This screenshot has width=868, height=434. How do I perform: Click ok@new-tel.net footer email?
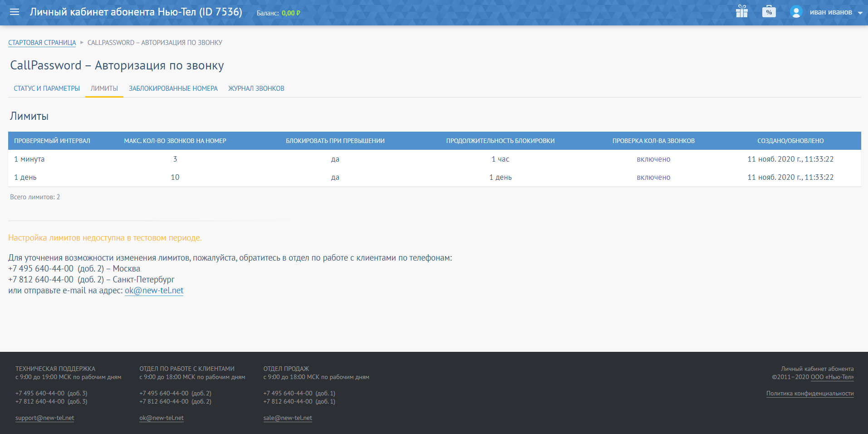click(x=162, y=418)
